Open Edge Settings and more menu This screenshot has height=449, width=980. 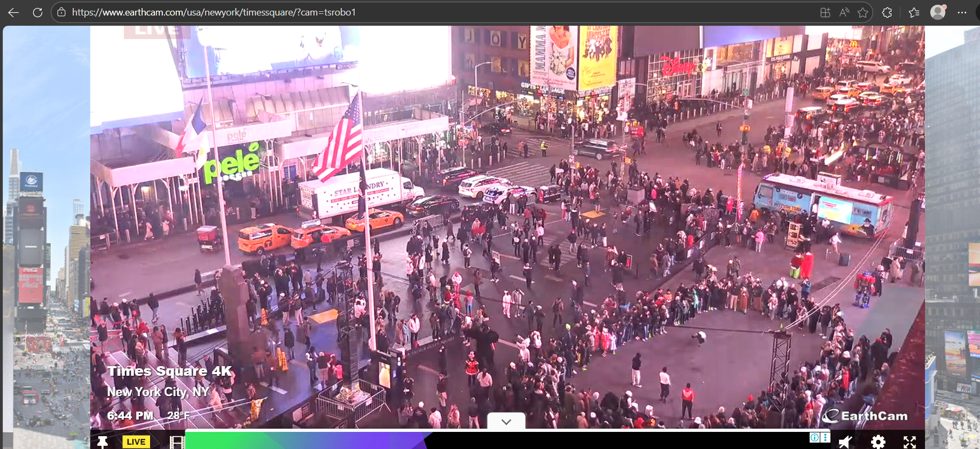[962, 12]
